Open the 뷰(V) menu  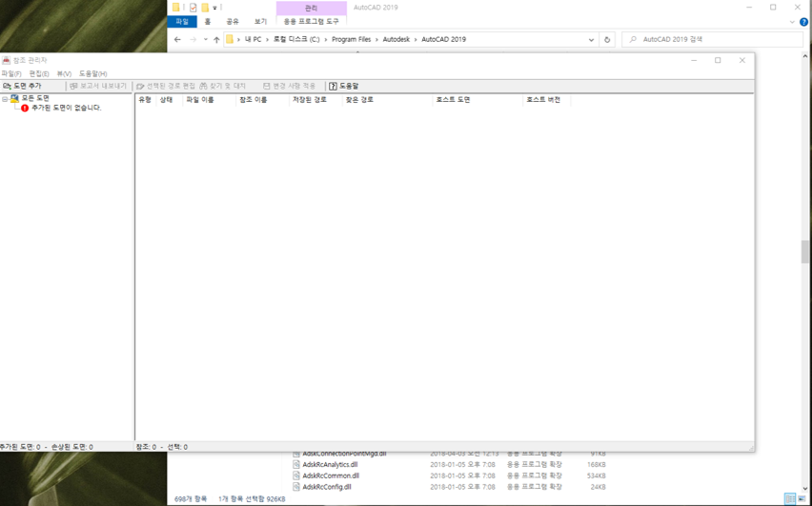(x=64, y=74)
